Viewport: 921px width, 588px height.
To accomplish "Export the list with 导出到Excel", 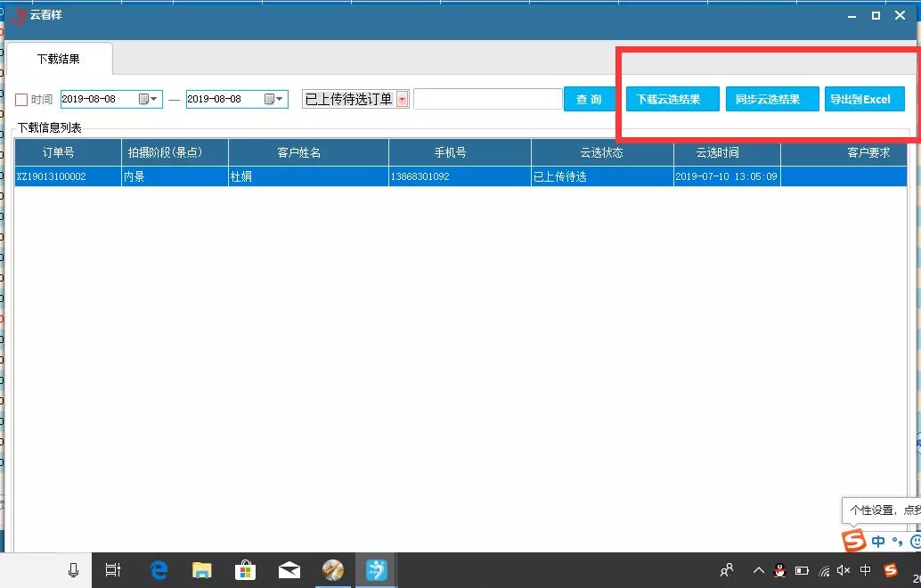I will [x=863, y=99].
